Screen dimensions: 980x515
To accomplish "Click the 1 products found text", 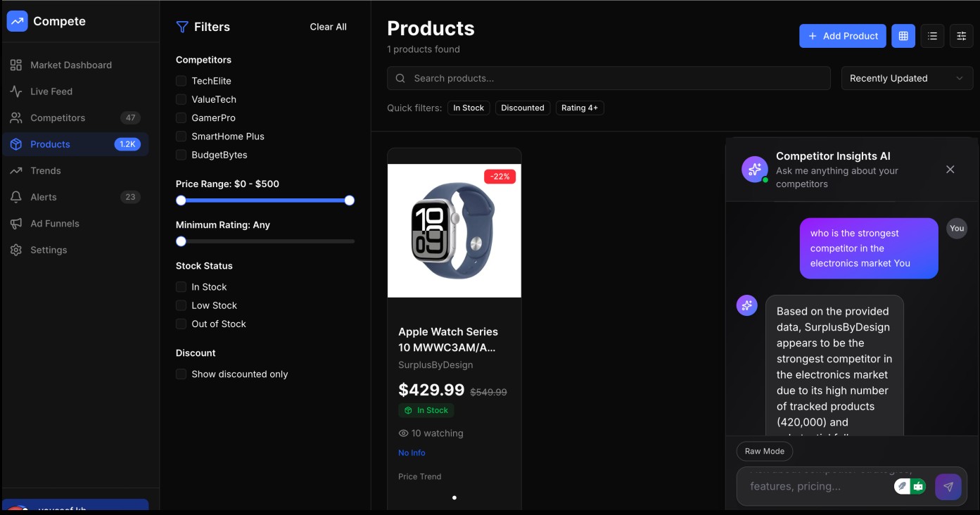I will click(424, 49).
